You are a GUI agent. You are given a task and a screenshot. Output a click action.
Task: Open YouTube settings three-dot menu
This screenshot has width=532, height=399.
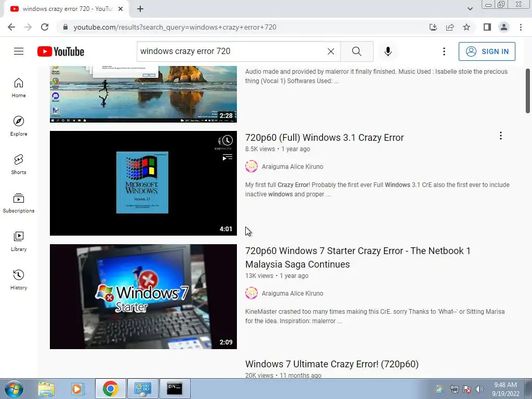444,51
